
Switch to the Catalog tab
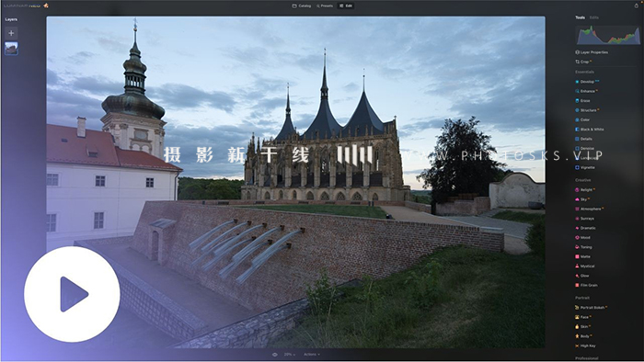[302, 6]
